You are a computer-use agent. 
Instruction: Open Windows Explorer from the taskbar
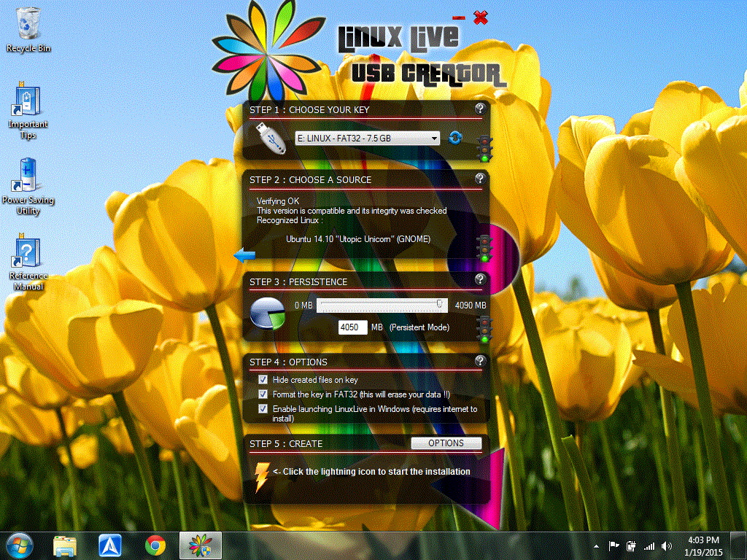click(65, 545)
